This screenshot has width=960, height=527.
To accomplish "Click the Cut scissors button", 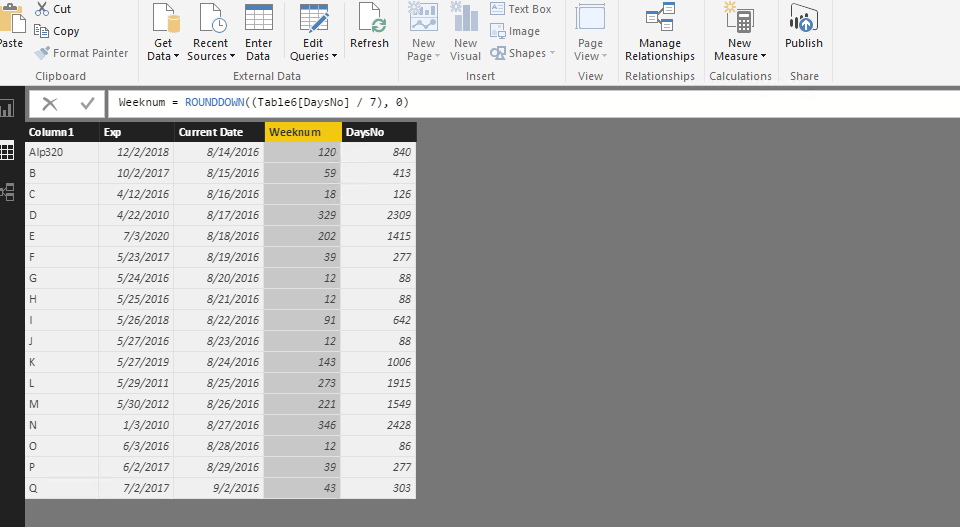I will pyautogui.click(x=53, y=9).
